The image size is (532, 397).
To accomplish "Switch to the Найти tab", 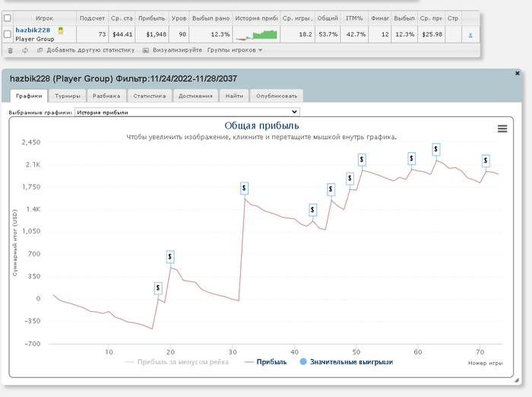I will pos(234,96).
